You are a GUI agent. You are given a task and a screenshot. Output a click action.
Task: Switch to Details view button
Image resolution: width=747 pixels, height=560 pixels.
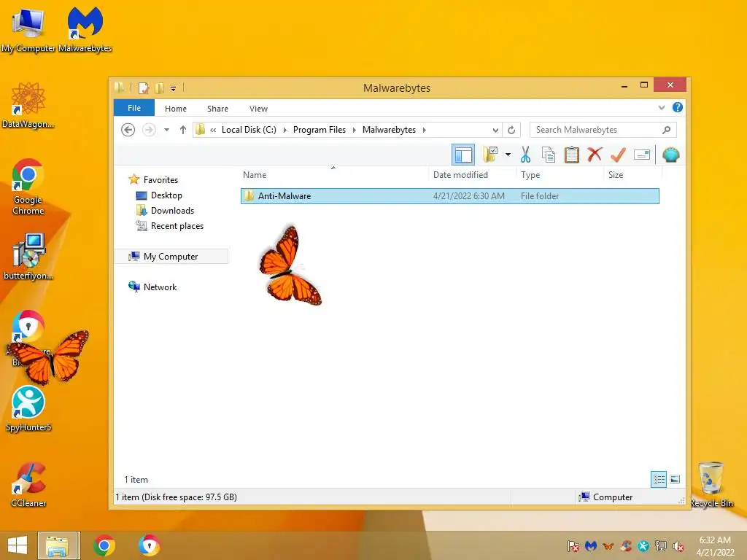(659, 480)
